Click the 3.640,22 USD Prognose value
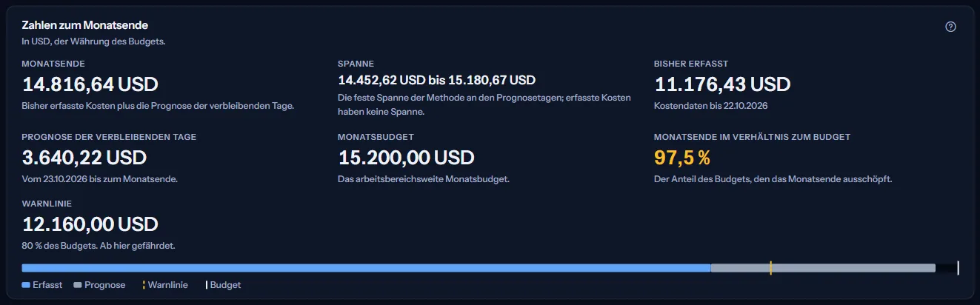 (84, 158)
